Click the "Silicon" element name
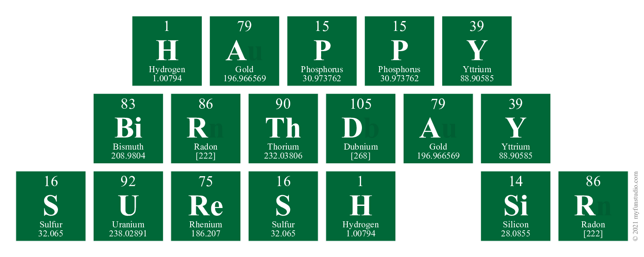Viewport: 644px width, 257px height. (516, 224)
